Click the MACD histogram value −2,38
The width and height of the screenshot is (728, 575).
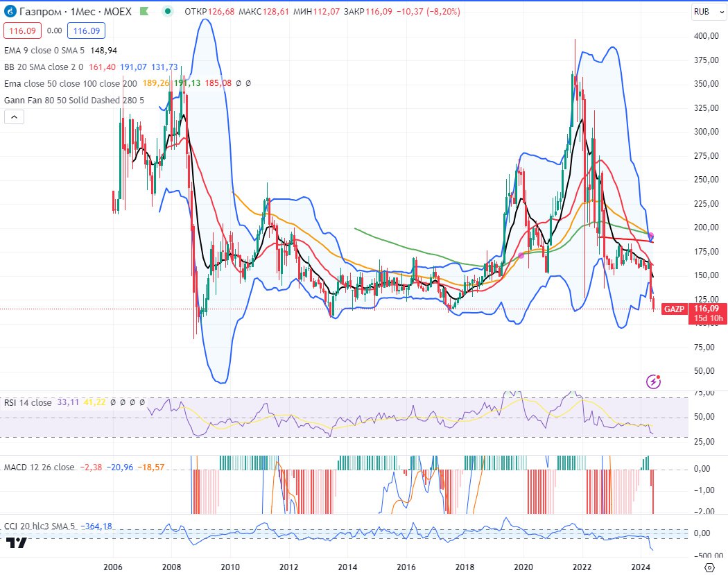(x=91, y=467)
